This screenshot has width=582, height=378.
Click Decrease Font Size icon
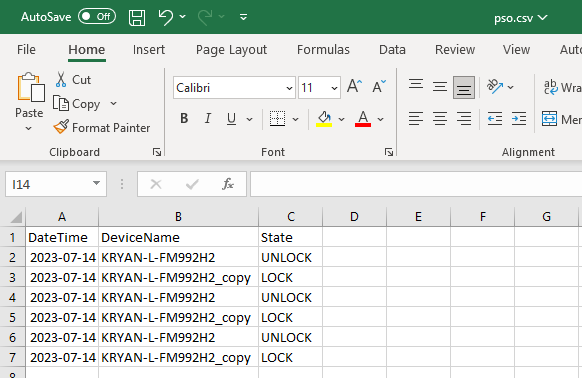coord(379,87)
